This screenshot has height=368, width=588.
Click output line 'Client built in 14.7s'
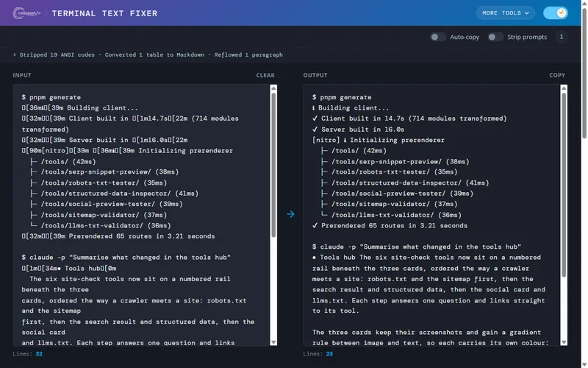coord(409,118)
